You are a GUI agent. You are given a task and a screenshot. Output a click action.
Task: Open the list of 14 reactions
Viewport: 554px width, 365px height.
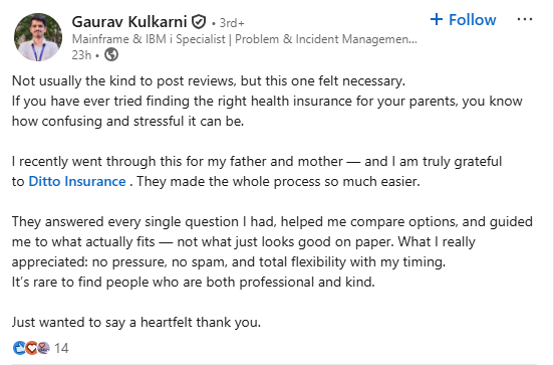coord(61,348)
